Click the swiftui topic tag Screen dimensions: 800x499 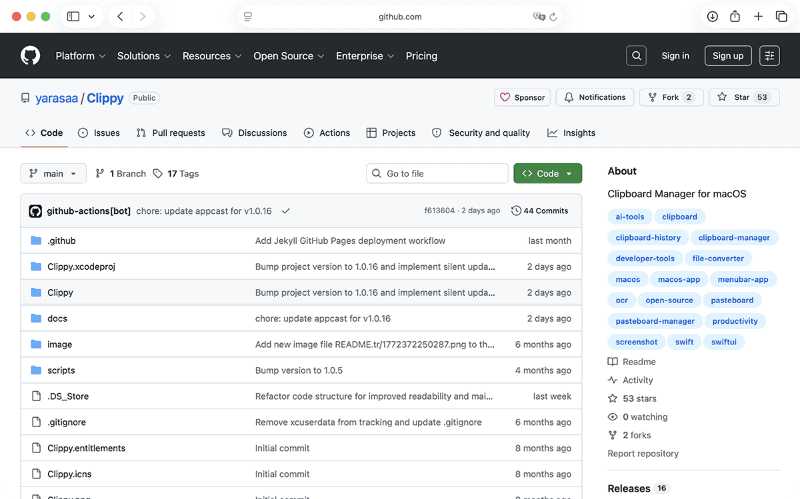[x=724, y=342]
